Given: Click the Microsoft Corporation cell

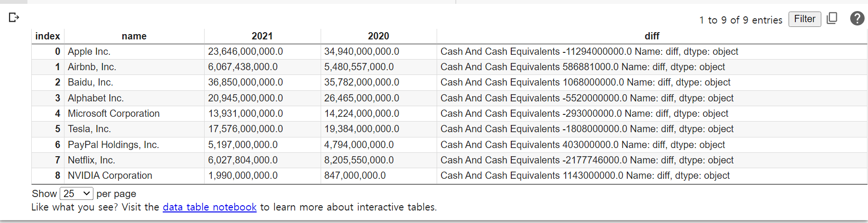Looking at the screenshot, I should click(x=134, y=113).
